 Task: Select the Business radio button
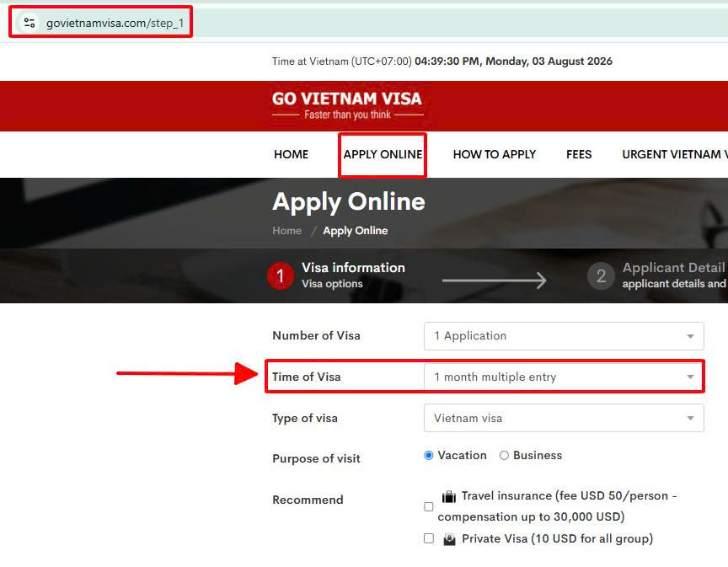click(504, 456)
